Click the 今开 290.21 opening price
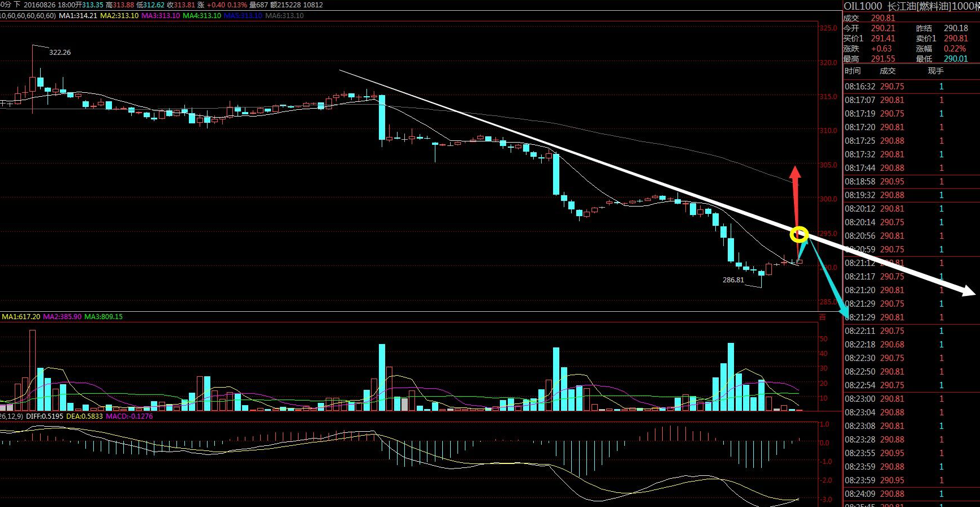The height and width of the screenshot is (507, 980). [x=869, y=28]
